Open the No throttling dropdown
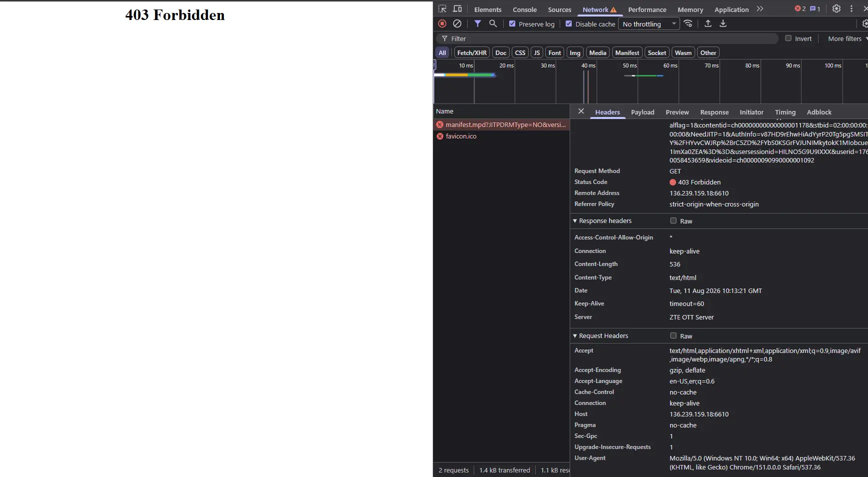Viewport: 868px width, 477px height. pos(649,24)
